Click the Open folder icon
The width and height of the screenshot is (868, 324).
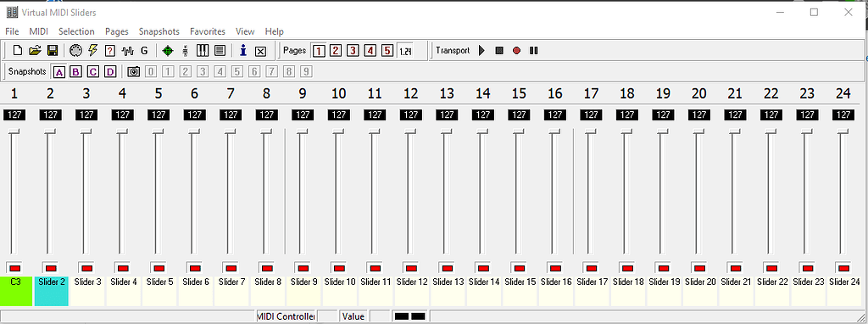[x=35, y=50]
